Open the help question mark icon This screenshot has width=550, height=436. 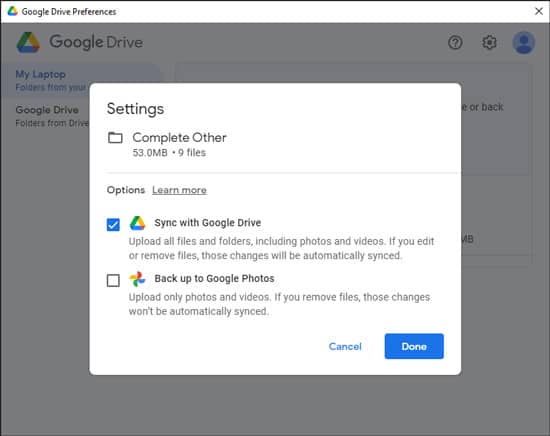tap(455, 42)
